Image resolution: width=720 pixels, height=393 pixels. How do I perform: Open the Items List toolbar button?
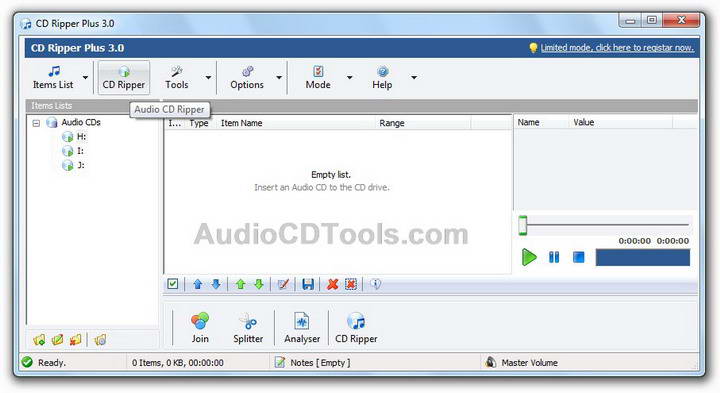(x=53, y=77)
